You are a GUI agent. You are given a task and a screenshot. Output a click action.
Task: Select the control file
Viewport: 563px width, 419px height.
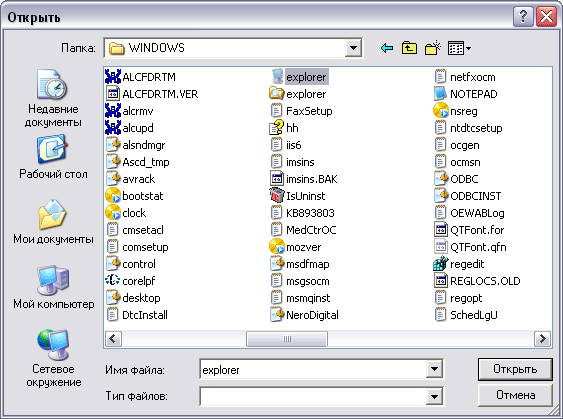click(131, 264)
